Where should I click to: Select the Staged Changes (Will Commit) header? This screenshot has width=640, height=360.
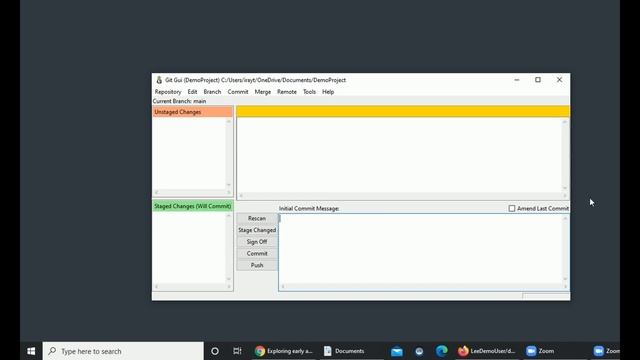[x=193, y=206]
